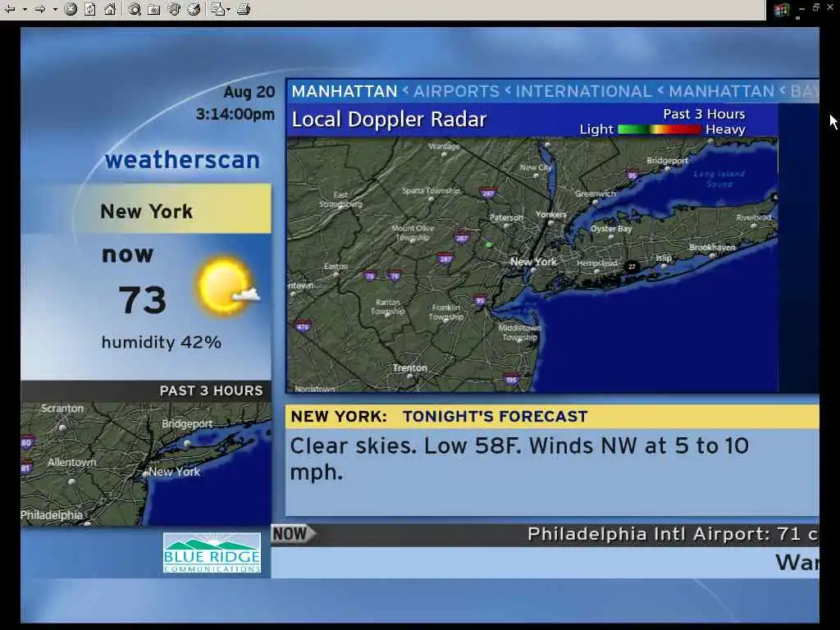Open the small regional radar thumbnail map
Viewport: 840px width, 630px height.
pos(146,464)
